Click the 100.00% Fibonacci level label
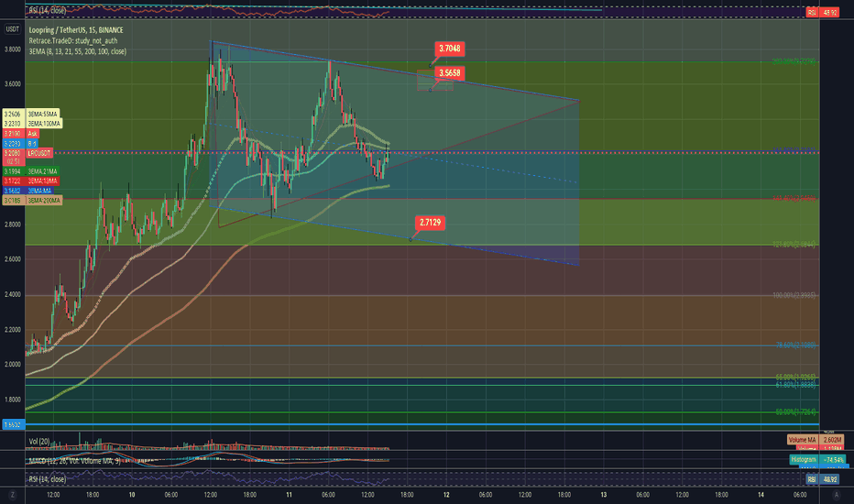This screenshot has width=854, height=504. coord(794,295)
